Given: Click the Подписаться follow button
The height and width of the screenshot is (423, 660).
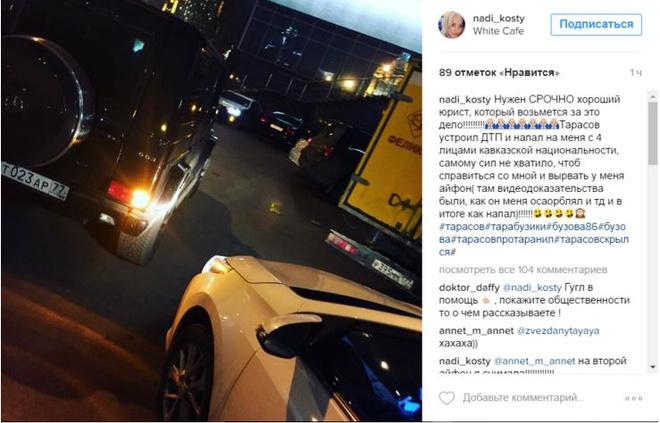Looking at the screenshot, I should coord(596,24).
